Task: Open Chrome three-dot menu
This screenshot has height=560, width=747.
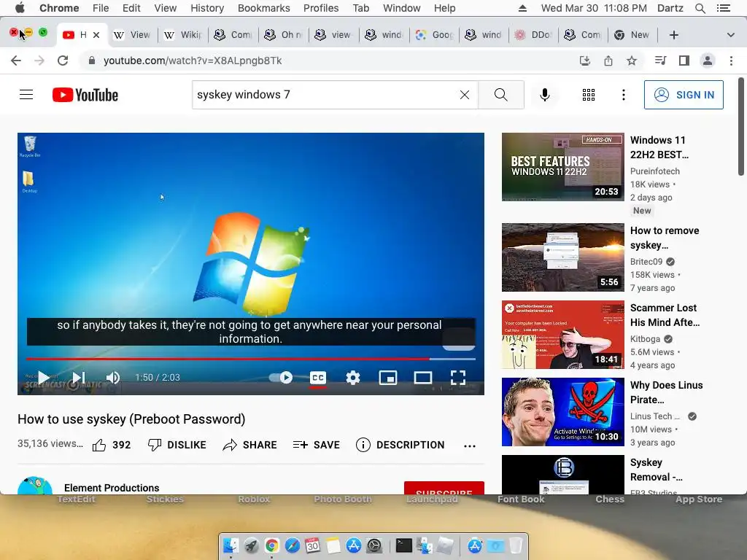Action: (731, 61)
